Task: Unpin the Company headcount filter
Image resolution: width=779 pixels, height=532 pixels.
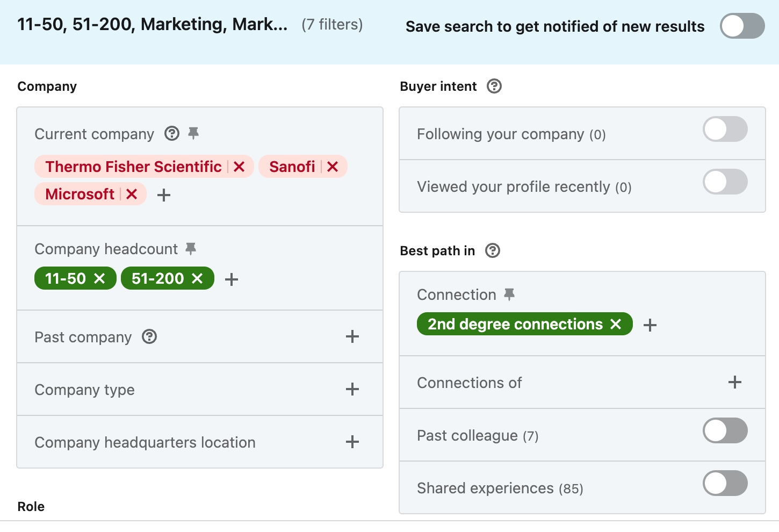Action: [191, 248]
